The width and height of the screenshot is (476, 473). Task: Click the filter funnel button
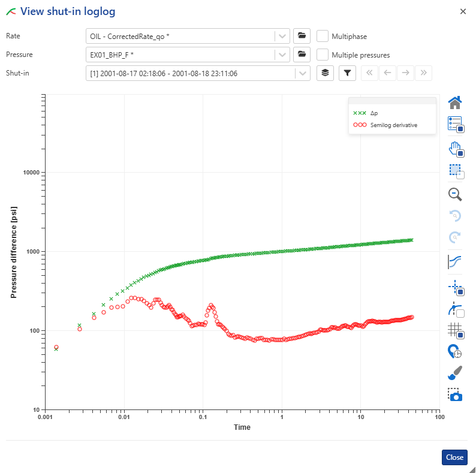pyautogui.click(x=348, y=73)
